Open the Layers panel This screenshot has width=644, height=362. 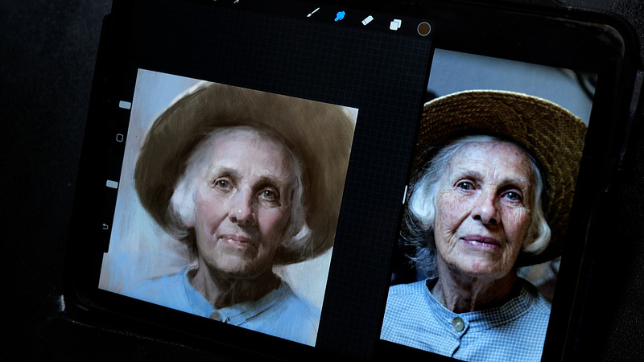(x=395, y=24)
